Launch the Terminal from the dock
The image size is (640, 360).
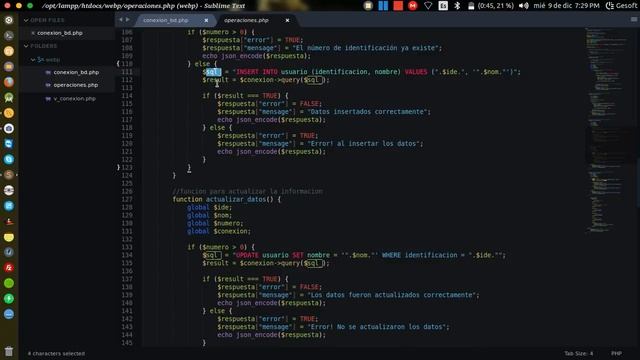[x=9, y=36]
